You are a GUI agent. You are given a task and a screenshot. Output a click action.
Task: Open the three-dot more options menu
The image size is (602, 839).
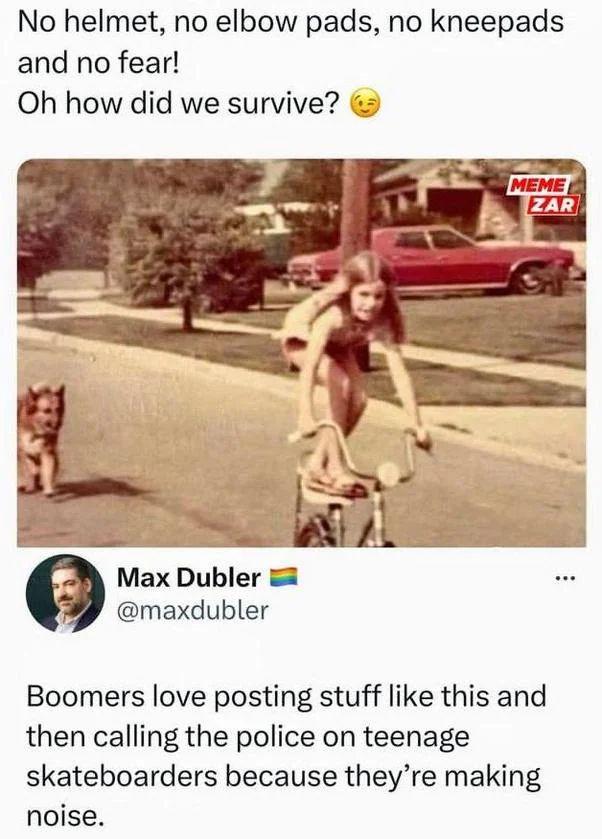click(x=565, y=578)
